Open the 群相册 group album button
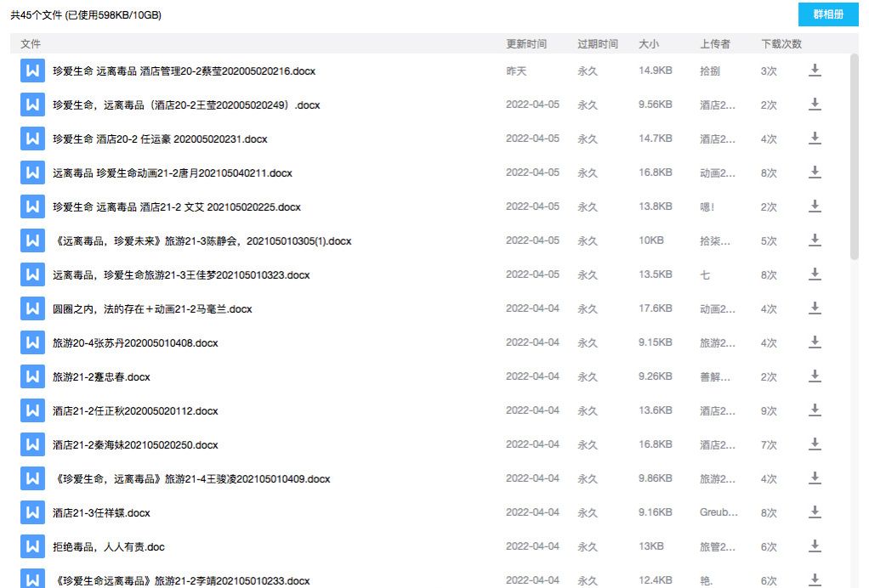This screenshot has width=869, height=588. tap(828, 14)
